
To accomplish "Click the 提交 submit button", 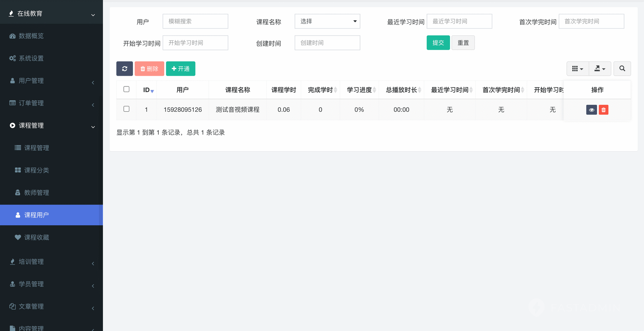I will coord(438,43).
